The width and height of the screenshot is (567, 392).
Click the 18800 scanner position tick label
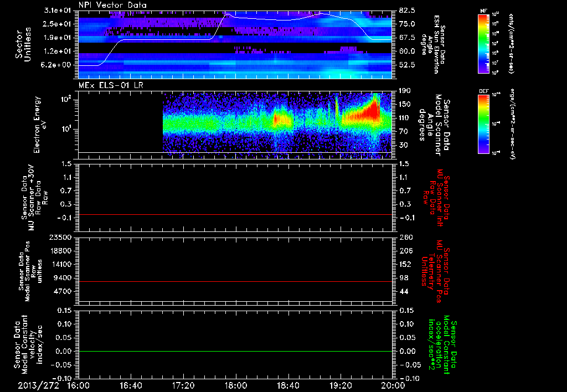point(60,251)
